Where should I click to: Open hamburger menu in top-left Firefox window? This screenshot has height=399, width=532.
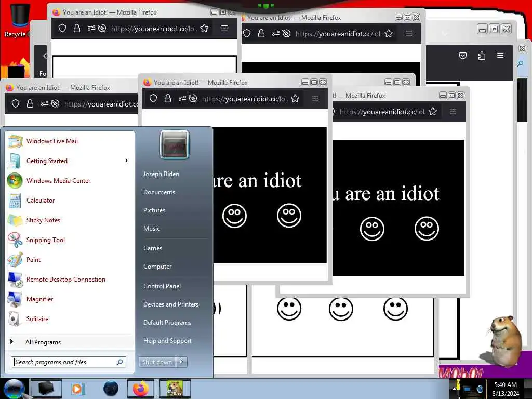point(224,28)
